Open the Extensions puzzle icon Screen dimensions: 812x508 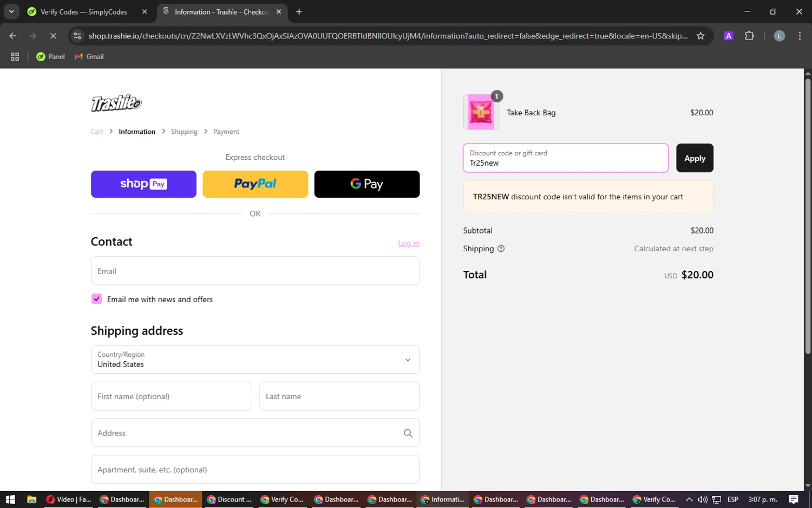[x=749, y=36]
